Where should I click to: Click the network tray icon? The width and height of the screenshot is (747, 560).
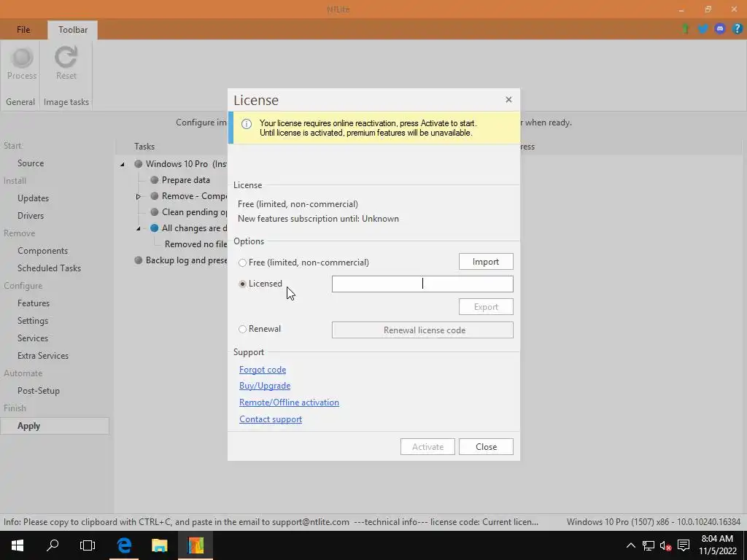tap(648, 545)
